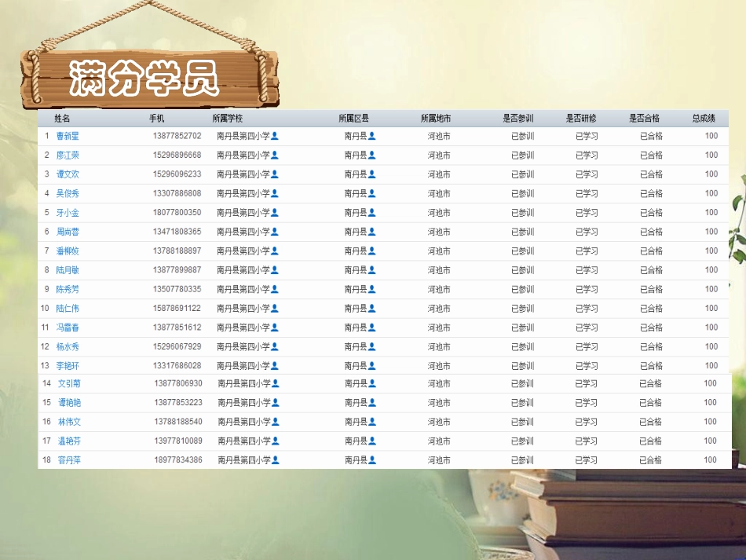Click the 满分学员 wooden sign title
Viewport: 746px width, 560px height.
pos(144,79)
